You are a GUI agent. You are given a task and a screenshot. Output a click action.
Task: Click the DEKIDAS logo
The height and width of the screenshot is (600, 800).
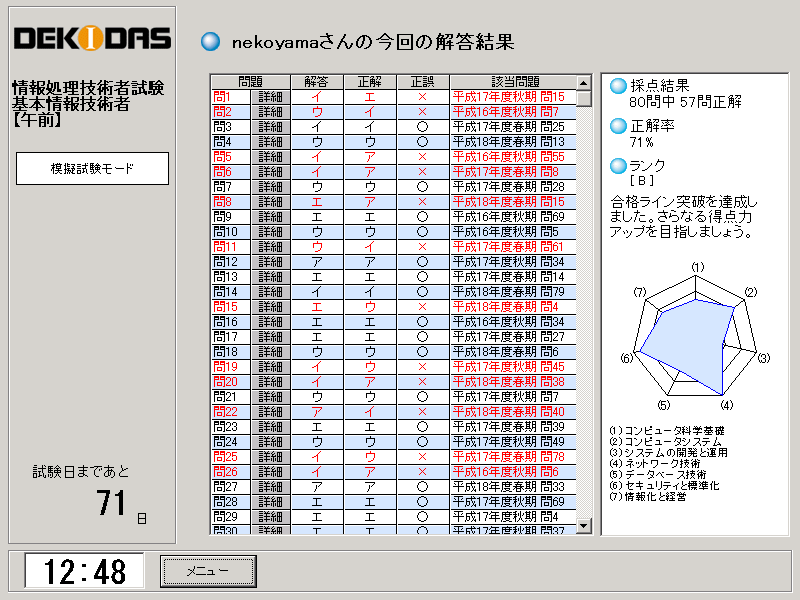pos(92,39)
